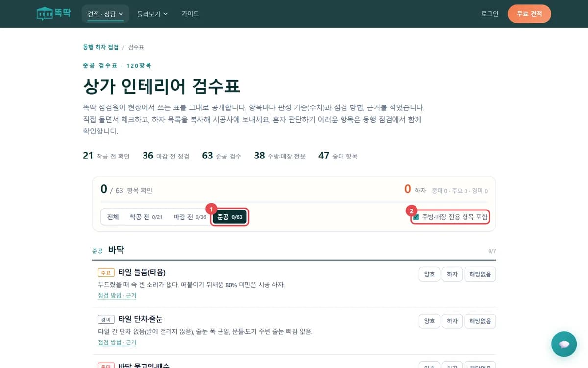Expand the 견적·상담 dropdown menu
The image size is (588, 368).
105,14
